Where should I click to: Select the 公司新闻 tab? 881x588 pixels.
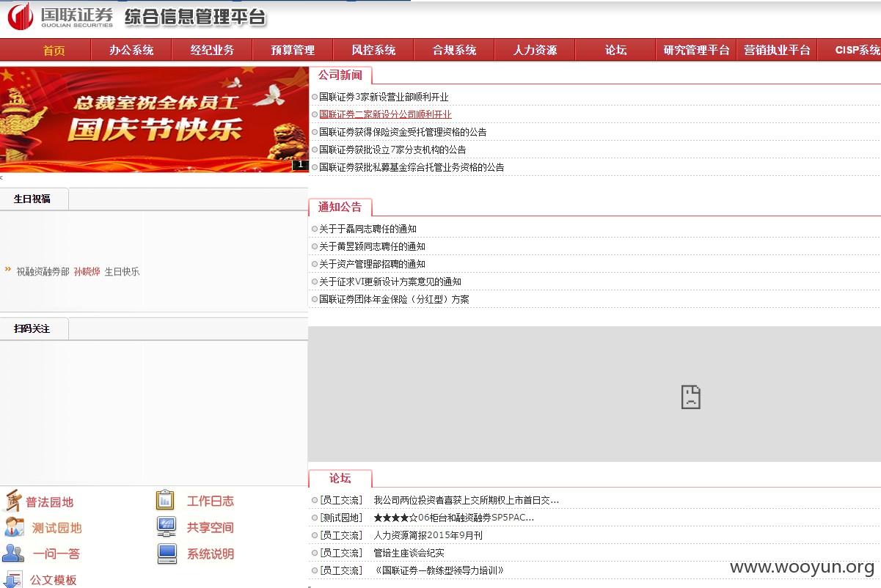tap(340, 75)
